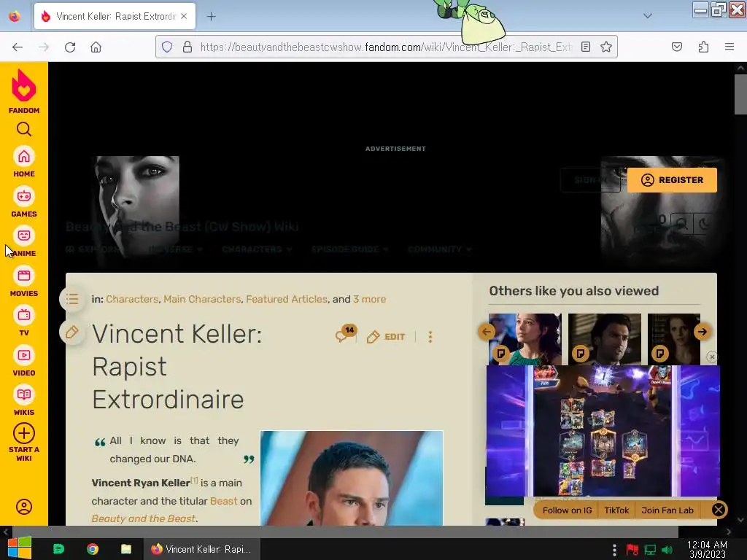Save page to Pocket
This screenshot has height=560, width=747.
pos(676,47)
